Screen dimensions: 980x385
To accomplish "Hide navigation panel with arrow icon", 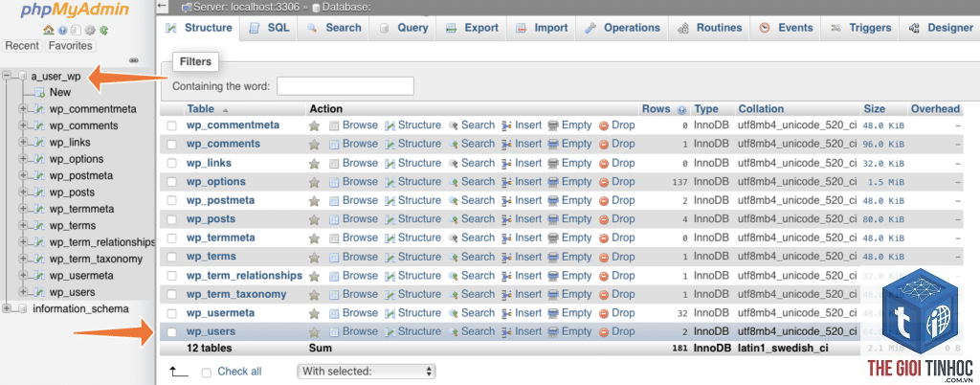I will click(163, 7).
